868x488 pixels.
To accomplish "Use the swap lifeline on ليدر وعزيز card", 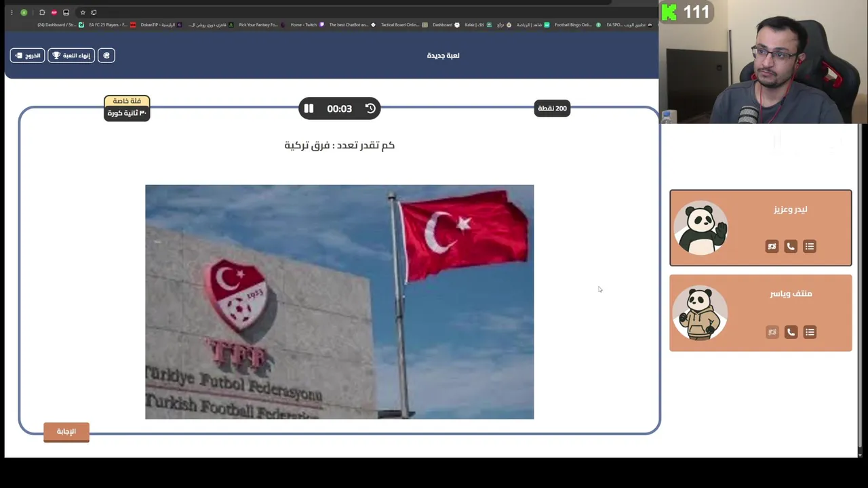I will coord(772,247).
